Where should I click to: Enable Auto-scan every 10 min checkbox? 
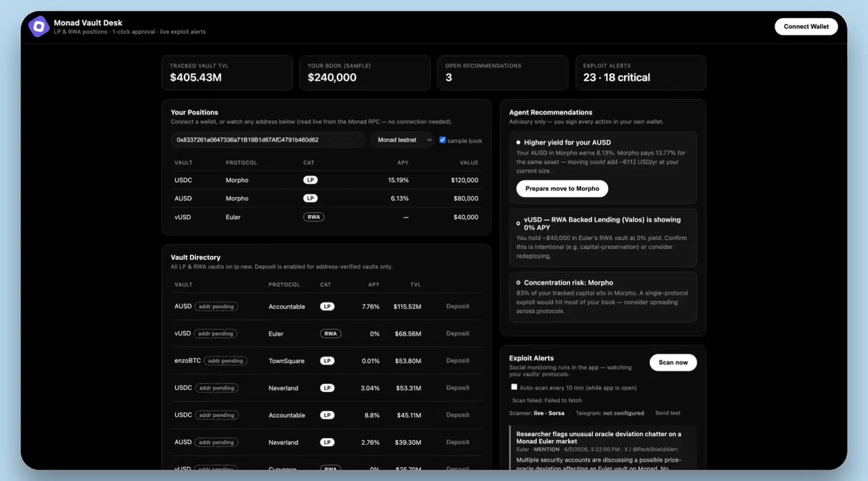[x=514, y=387]
